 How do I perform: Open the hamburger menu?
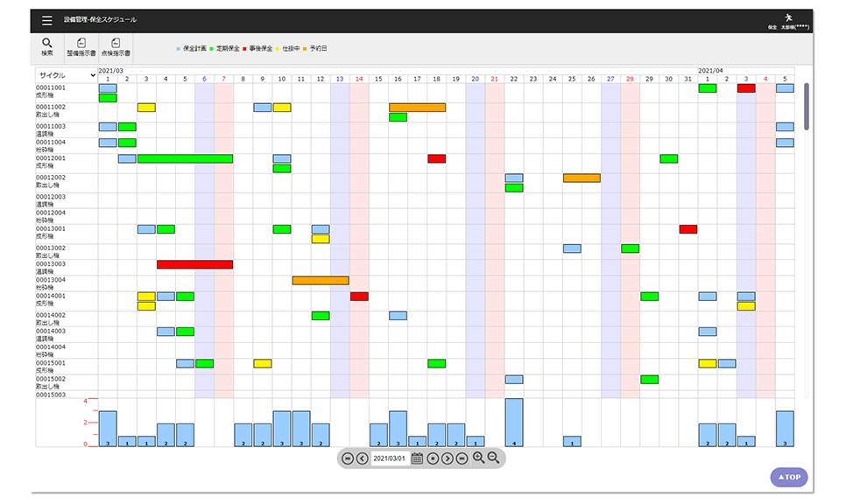[47, 20]
